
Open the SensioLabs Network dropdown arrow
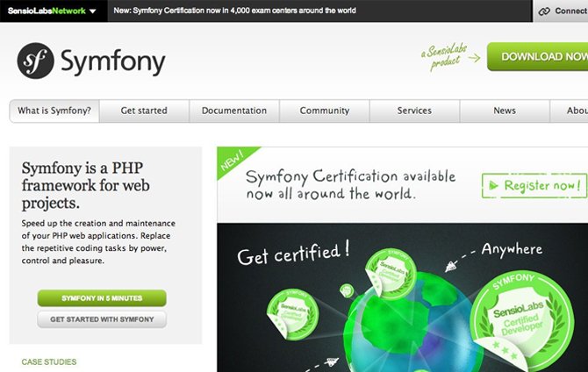[93, 11]
